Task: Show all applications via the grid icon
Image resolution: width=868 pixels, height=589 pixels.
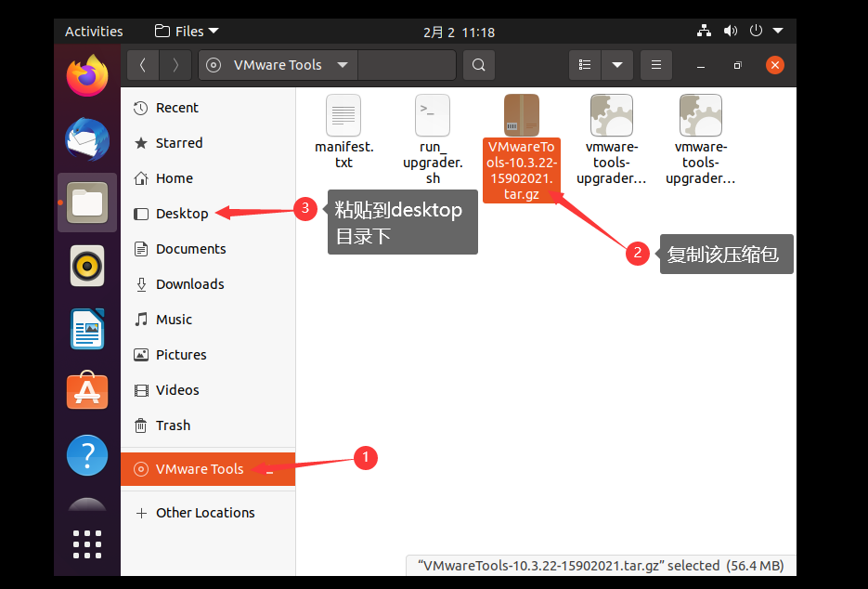Action: coord(86,544)
